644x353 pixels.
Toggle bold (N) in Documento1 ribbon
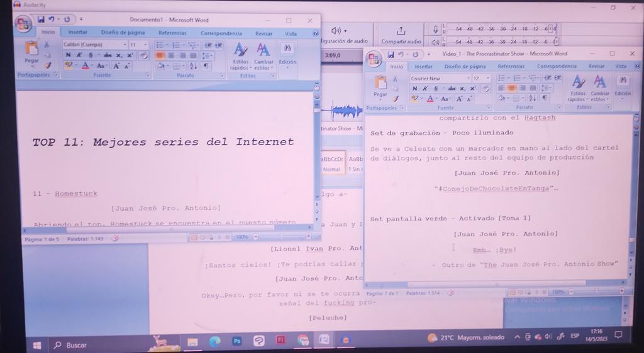tap(68, 55)
